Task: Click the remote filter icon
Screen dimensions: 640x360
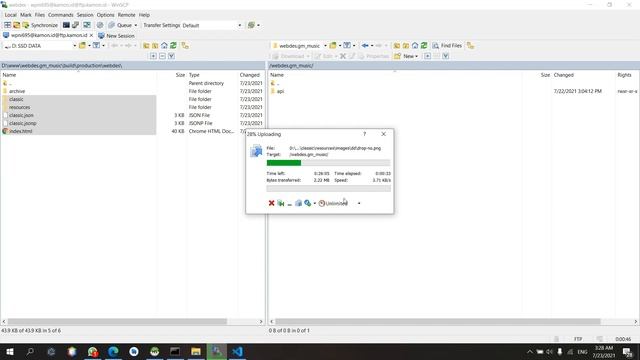Action: pos(347,46)
